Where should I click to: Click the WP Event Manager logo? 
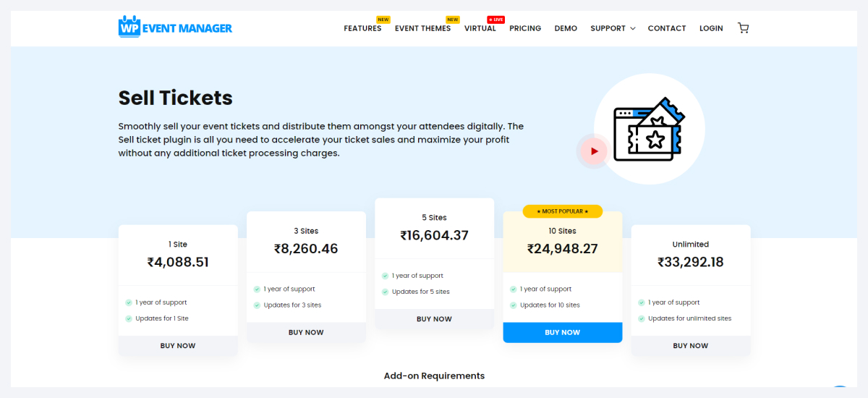(x=175, y=27)
